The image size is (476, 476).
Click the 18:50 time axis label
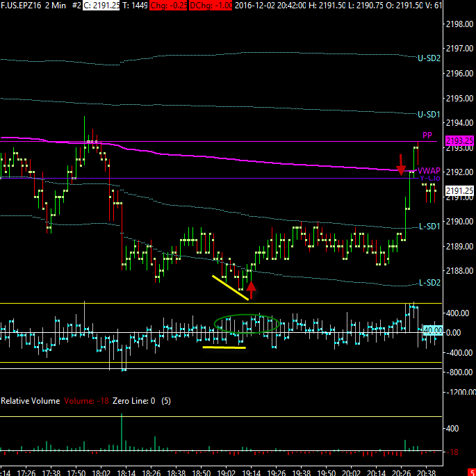coord(201,473)
